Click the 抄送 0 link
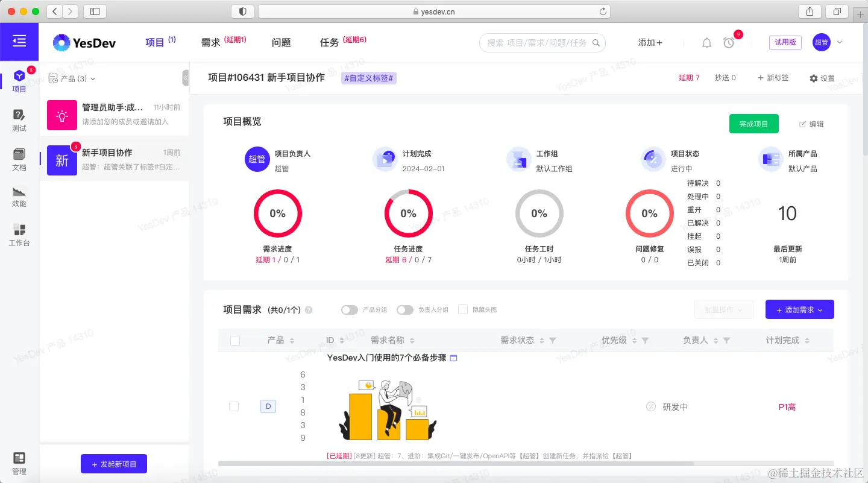Viewport: 868px width, 483px height. point(725,78)
